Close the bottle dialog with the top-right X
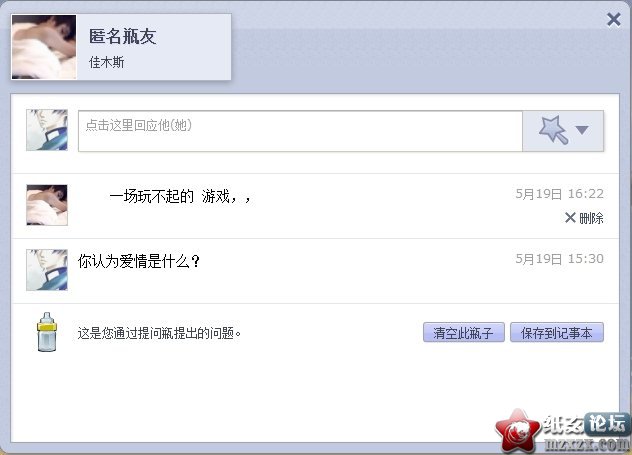Image resolution: width=632 pixels, height=455 pixels. coord(613,19)
